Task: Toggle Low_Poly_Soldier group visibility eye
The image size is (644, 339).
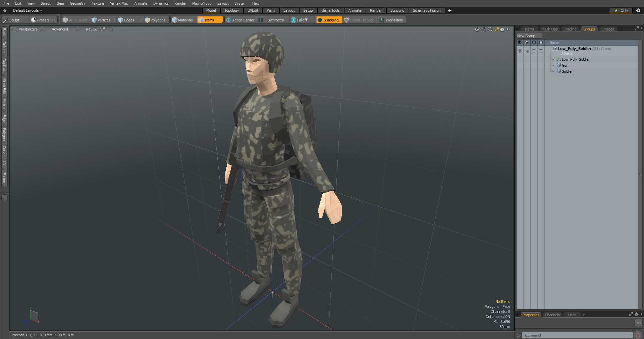Action: [520, 51]
